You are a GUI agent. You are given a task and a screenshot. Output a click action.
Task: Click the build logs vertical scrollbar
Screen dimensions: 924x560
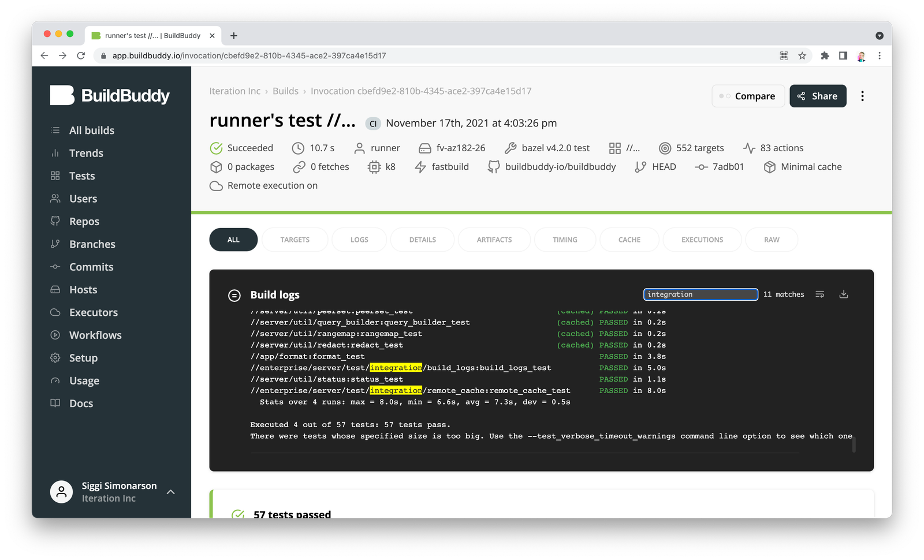pos(854,445)
